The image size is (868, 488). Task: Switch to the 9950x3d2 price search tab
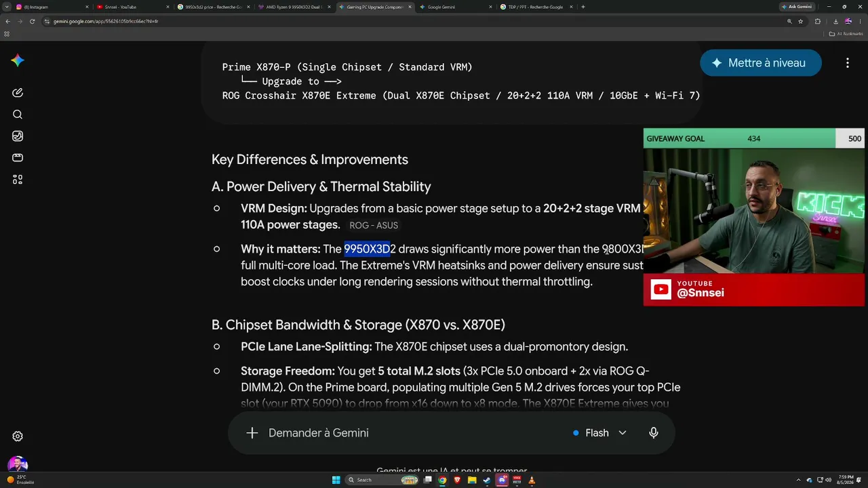tap(212, 7)
